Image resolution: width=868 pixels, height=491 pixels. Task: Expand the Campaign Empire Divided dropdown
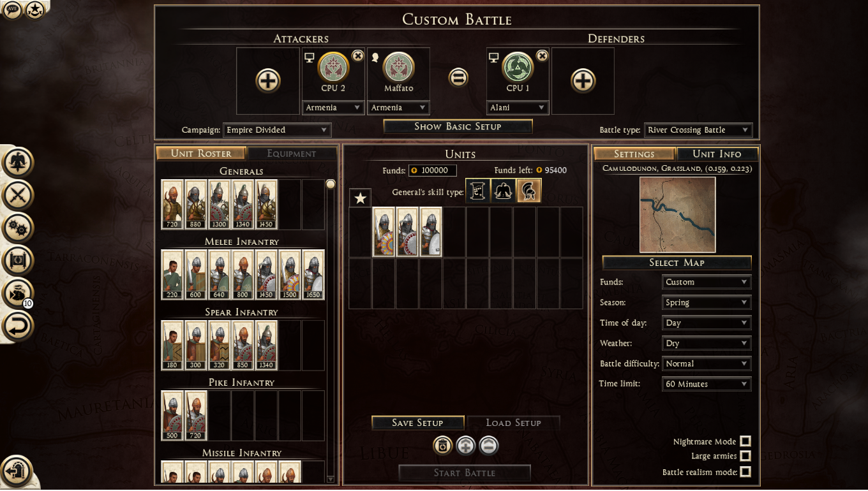point(277,130)
